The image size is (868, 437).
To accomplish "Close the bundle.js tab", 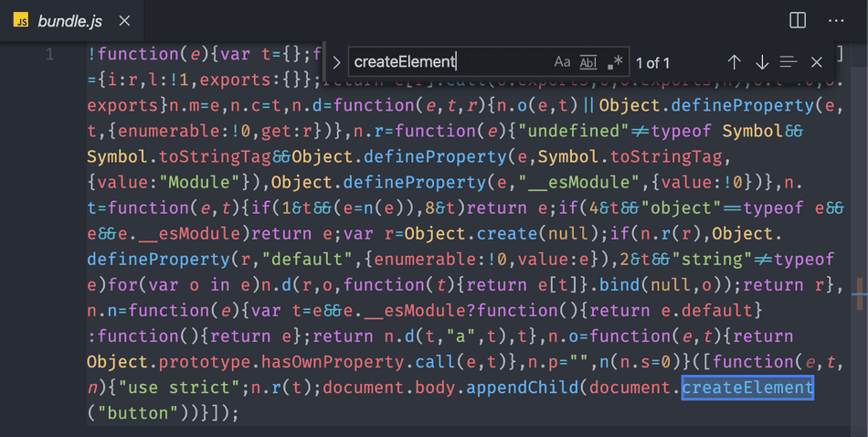I will (125, 20).
